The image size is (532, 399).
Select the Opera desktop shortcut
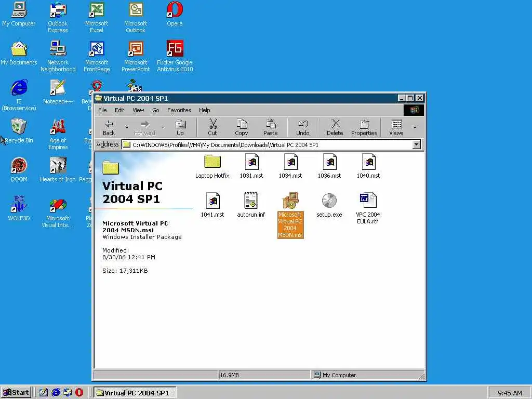[175, 14]
